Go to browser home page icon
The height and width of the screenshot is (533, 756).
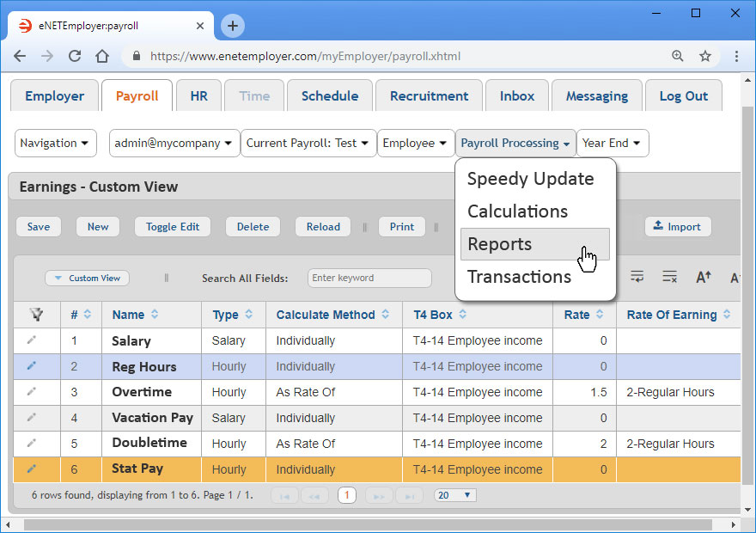click(x=102, y=56)
